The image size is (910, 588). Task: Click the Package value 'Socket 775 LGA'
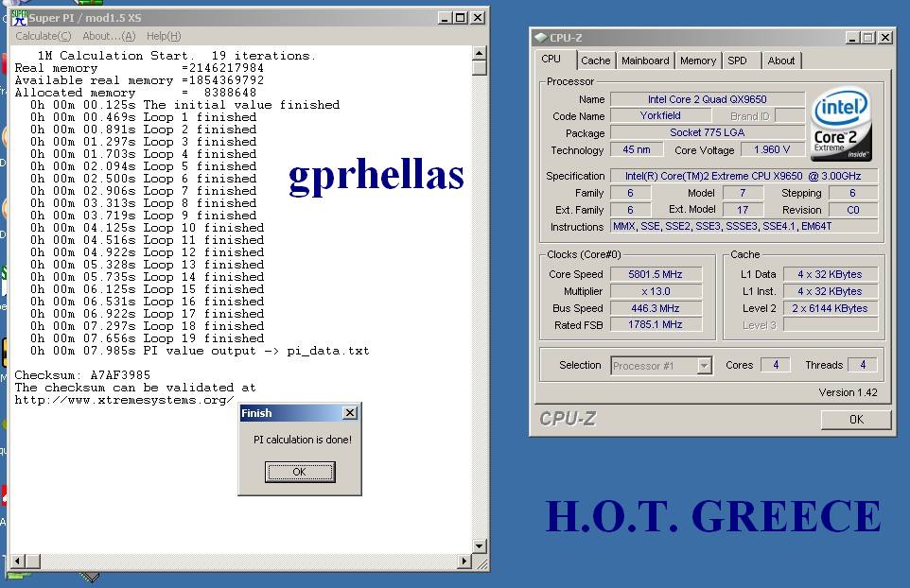(x=707, y=132)
